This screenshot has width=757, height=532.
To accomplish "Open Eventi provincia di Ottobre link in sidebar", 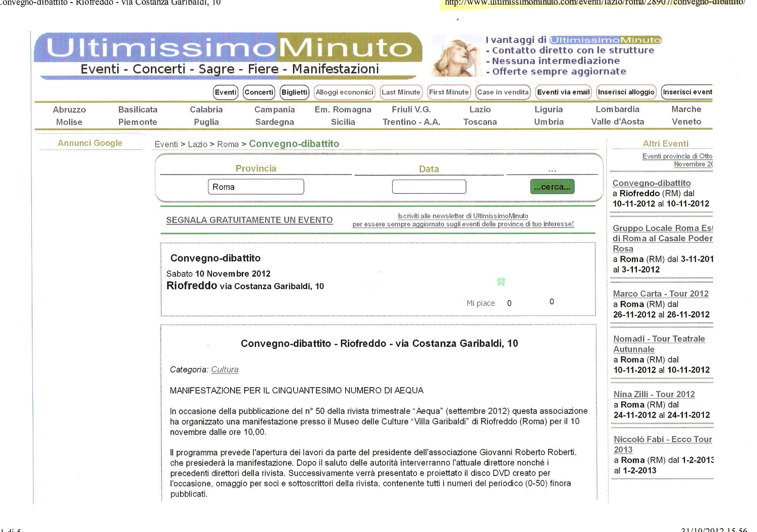I will pos(677,160).
